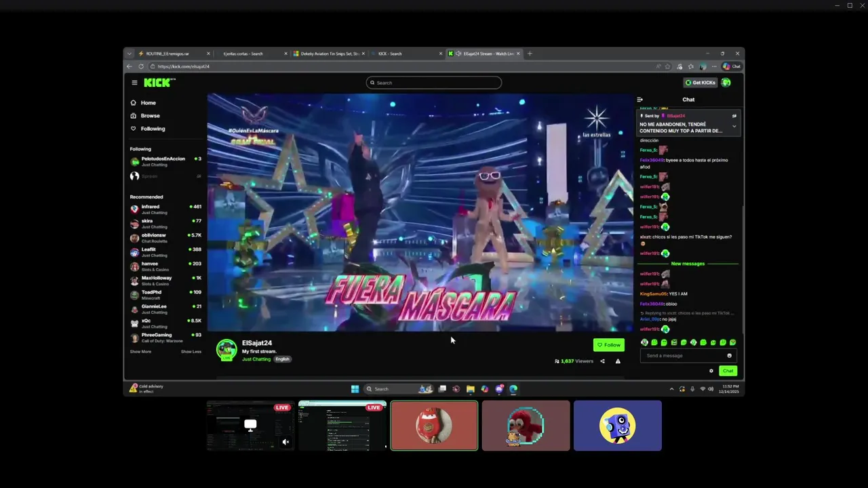Select PhreeGaming recommended channel

(165, 338)
